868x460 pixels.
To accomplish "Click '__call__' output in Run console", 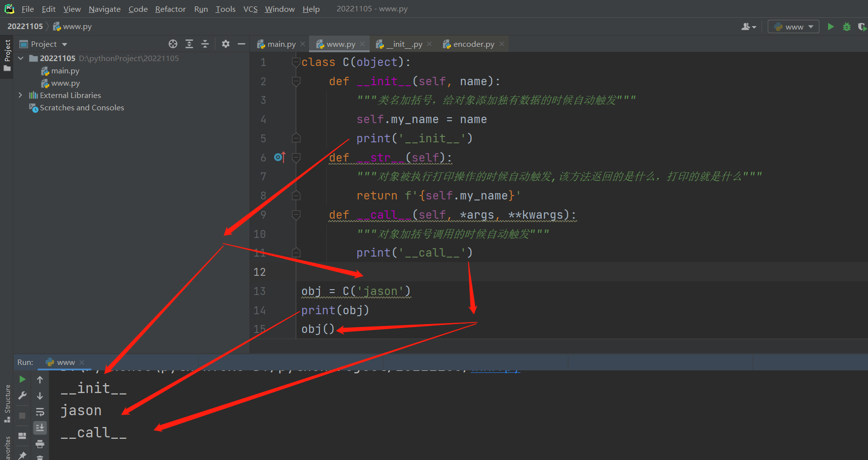I will pyautogui.click(x=94, y=433).
